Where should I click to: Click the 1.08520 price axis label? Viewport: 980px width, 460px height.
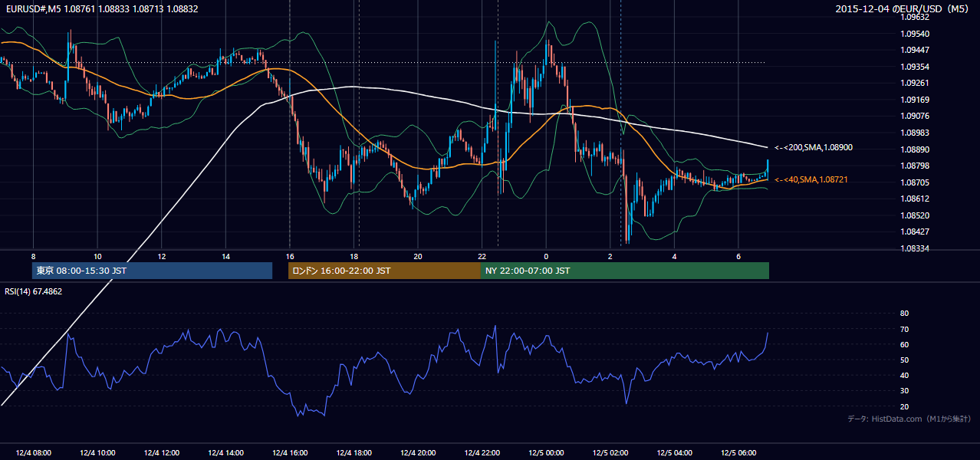pos(915,215)
